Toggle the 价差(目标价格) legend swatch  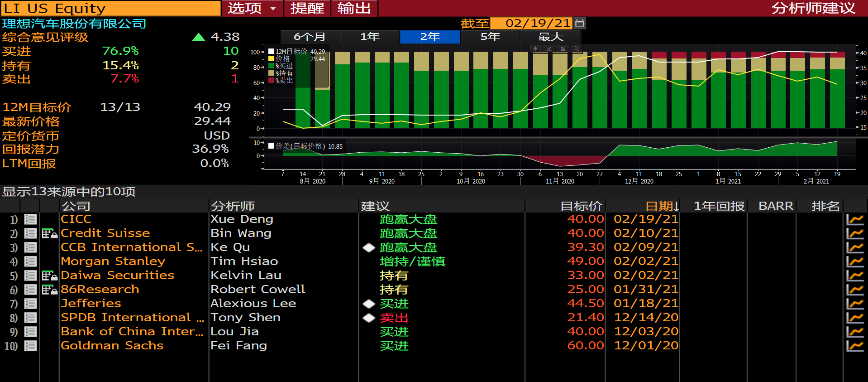[271, 146]
